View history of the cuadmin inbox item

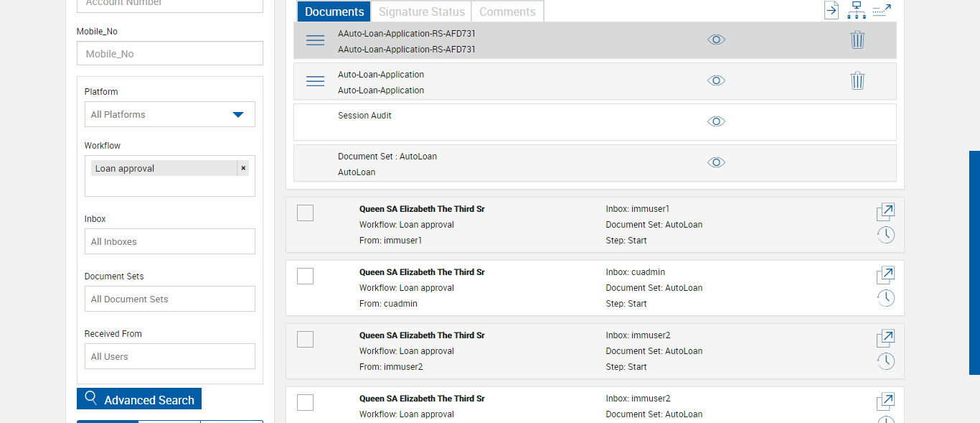(x=886, y=298)
